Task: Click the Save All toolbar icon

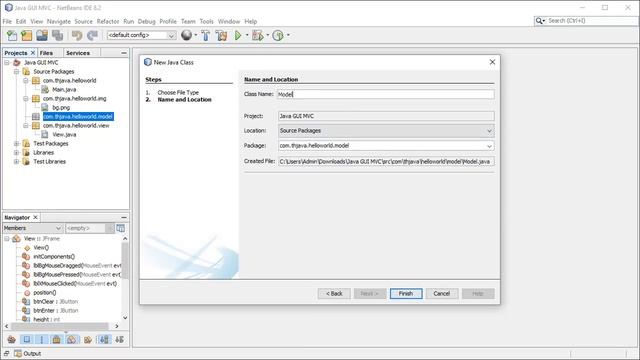Action: 58,36
